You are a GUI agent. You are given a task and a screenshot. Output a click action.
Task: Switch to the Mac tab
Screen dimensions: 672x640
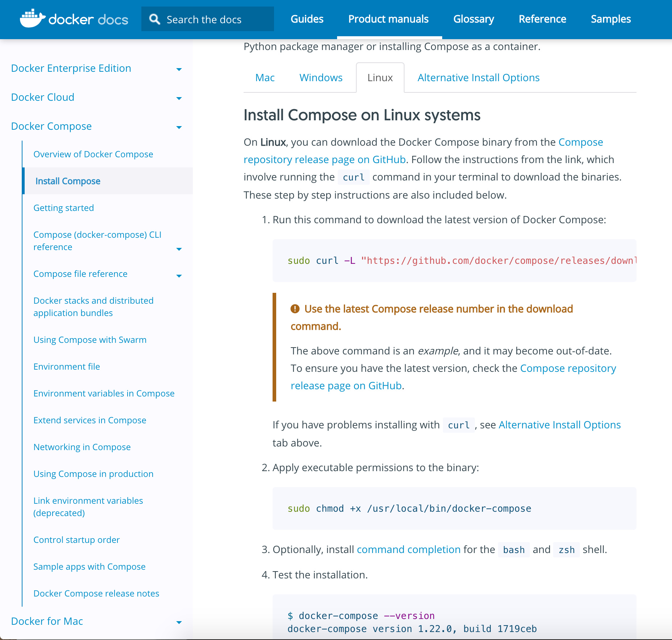click(265, 78)
